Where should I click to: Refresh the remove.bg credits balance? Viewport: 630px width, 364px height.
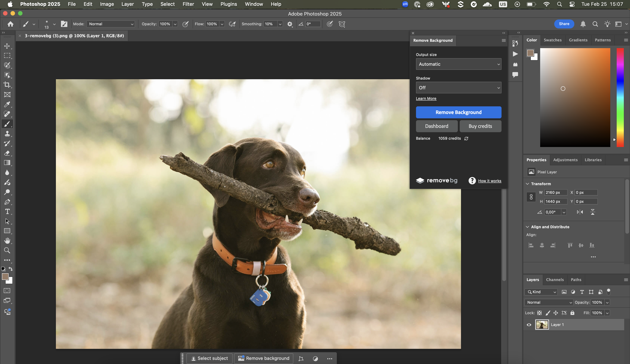(466, 138)
